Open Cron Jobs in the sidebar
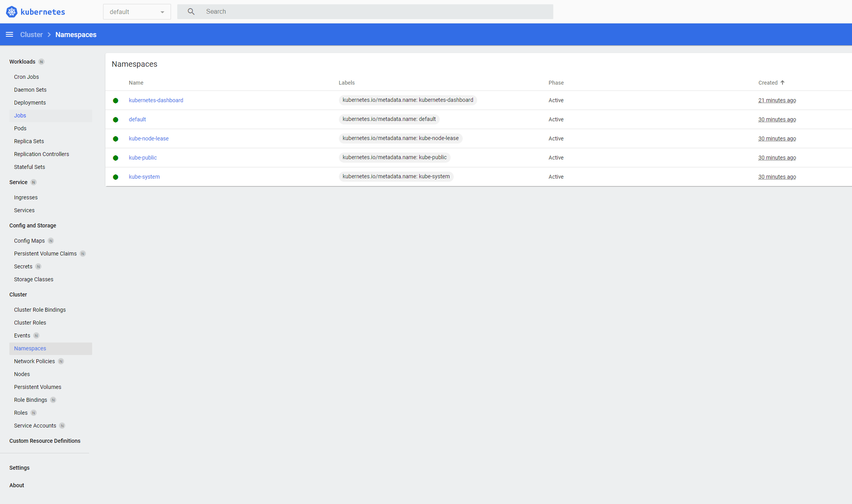The width and height of the screenshot is (852, 504). pos(27,77)
